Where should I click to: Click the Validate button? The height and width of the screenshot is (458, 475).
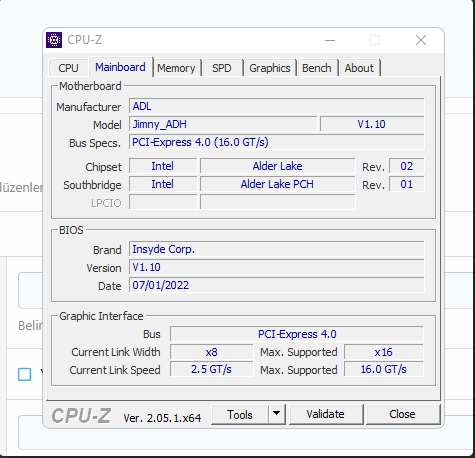325,414
